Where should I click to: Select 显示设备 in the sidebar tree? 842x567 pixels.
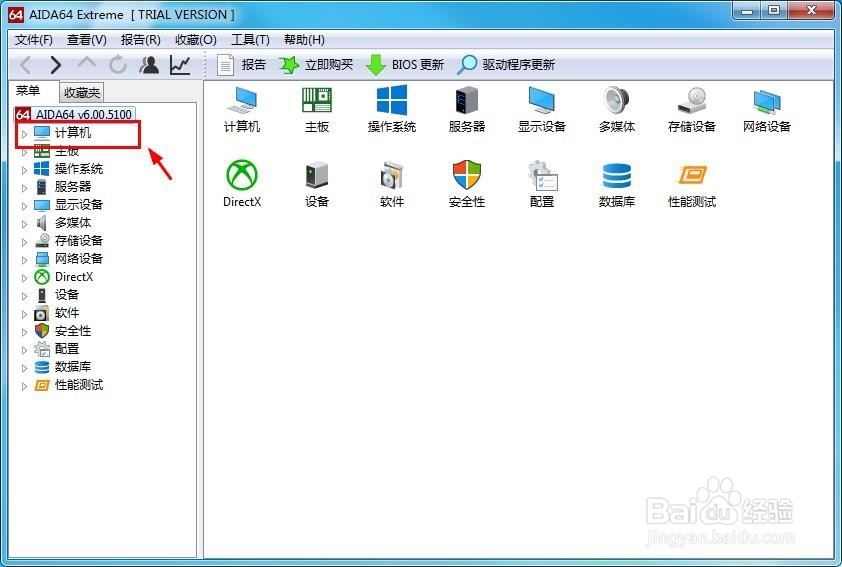[x=68, y=205]
